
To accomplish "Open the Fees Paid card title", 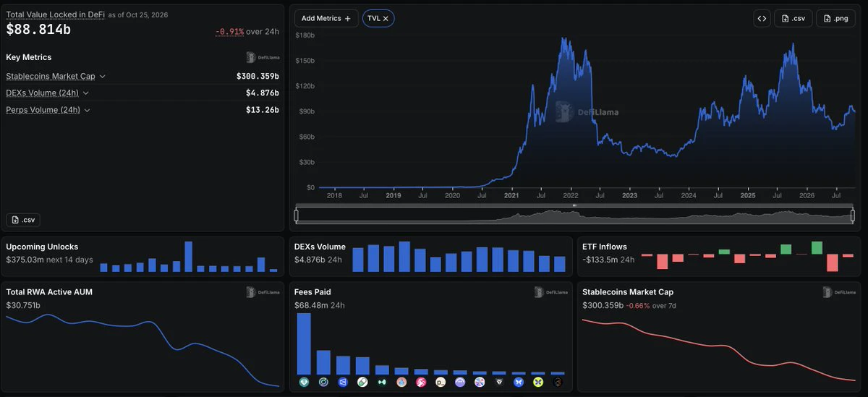I will [x=312, y=292].
